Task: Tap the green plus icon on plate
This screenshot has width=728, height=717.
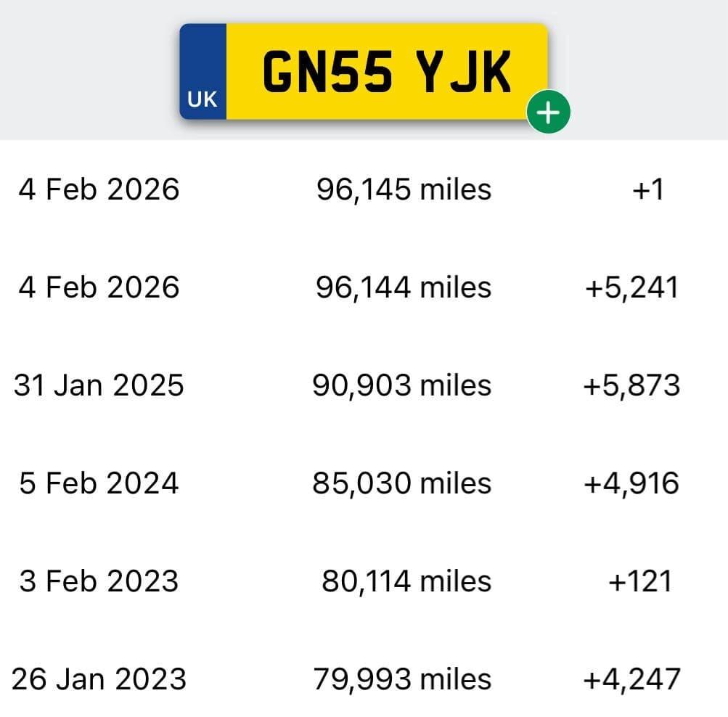Action: coord(548,112)
